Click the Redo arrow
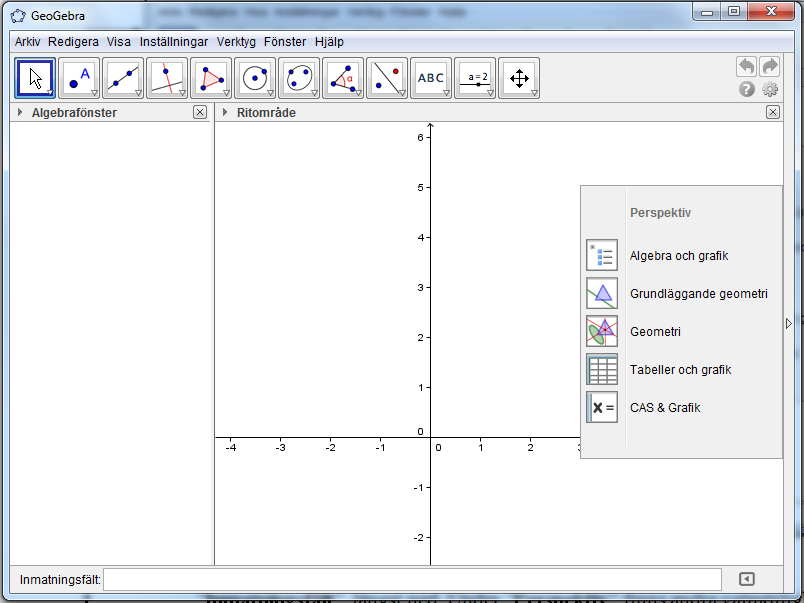The height and width of the screenshot is (603, 804). coord(770,67)
